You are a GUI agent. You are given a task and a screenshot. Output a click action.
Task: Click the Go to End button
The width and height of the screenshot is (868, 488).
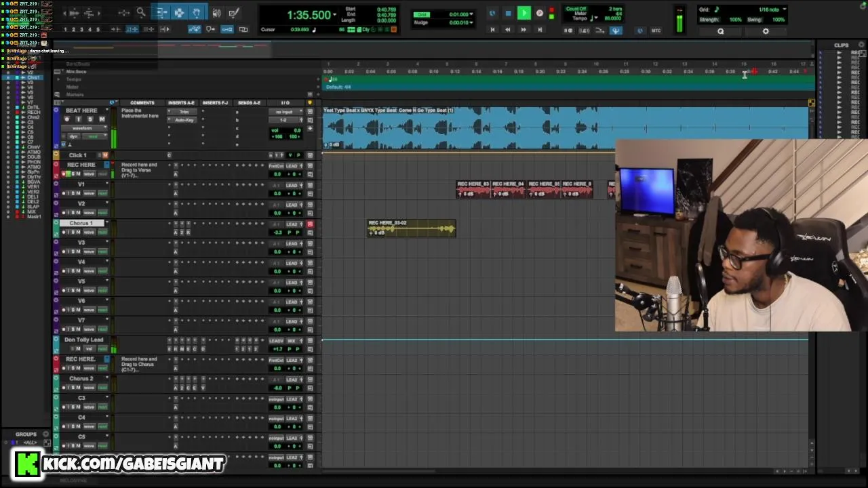(540, 30)
